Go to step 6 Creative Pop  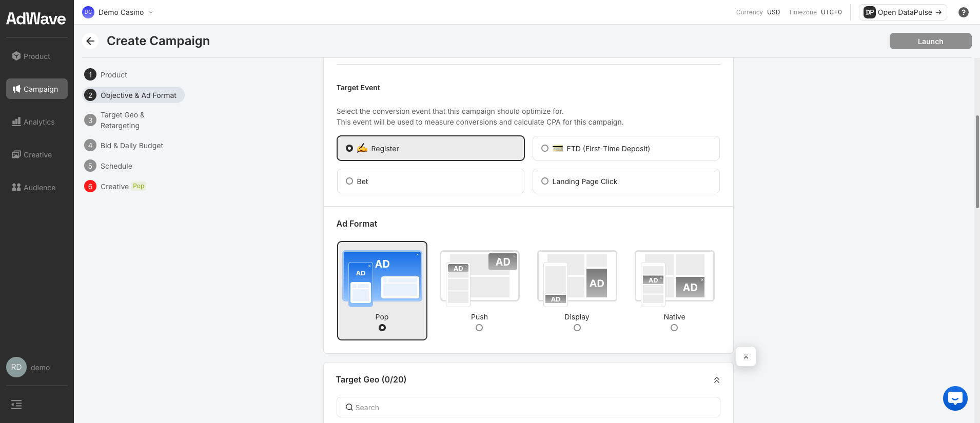(115, 186)
